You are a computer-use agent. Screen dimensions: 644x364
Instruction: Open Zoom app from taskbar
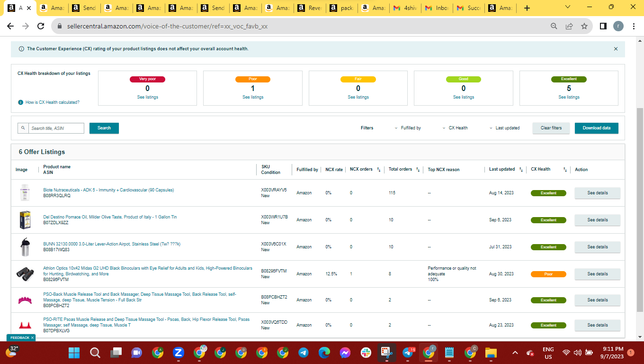(179, 353)
